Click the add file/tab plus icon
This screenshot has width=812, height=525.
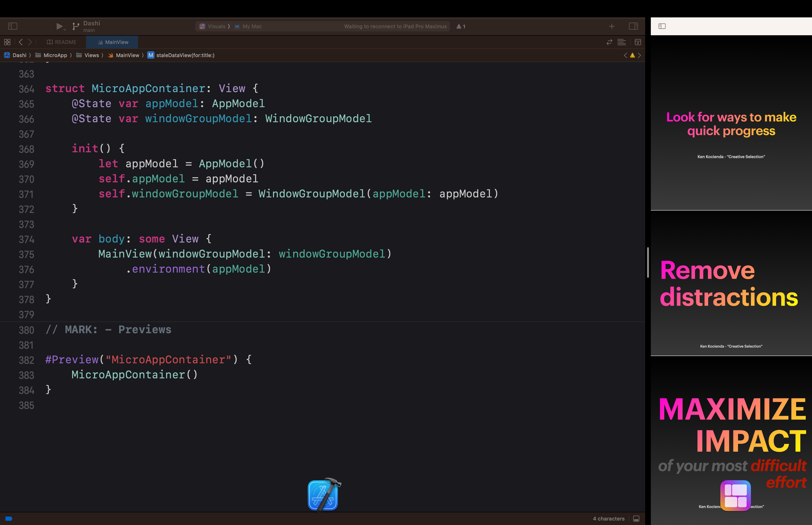tap(612, 26)
